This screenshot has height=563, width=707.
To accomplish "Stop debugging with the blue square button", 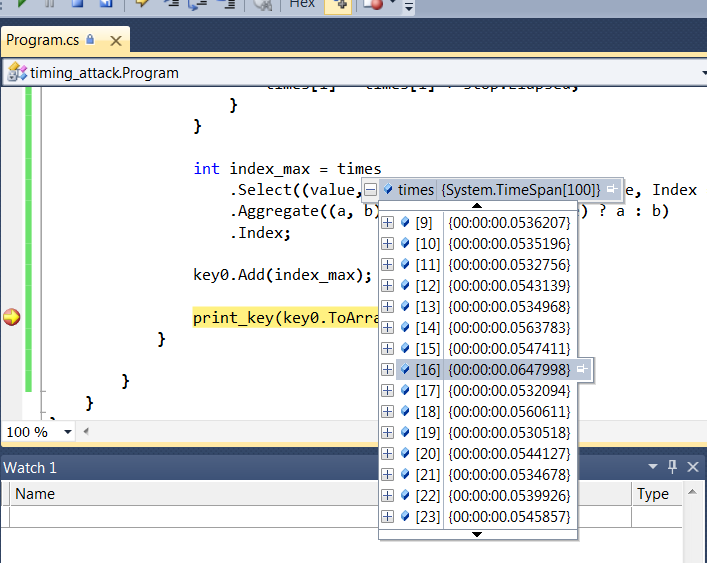I will click(x=78, y=3).
